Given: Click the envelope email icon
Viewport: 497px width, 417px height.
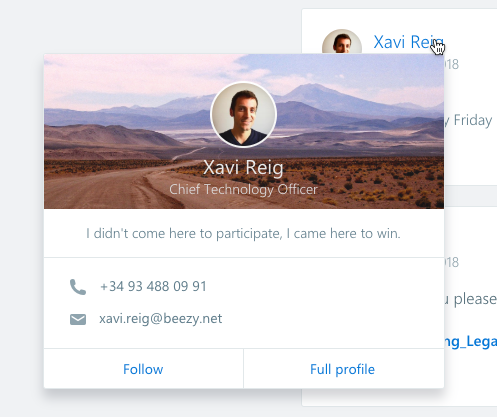Looking at the screenshot, I should point(78,319).
